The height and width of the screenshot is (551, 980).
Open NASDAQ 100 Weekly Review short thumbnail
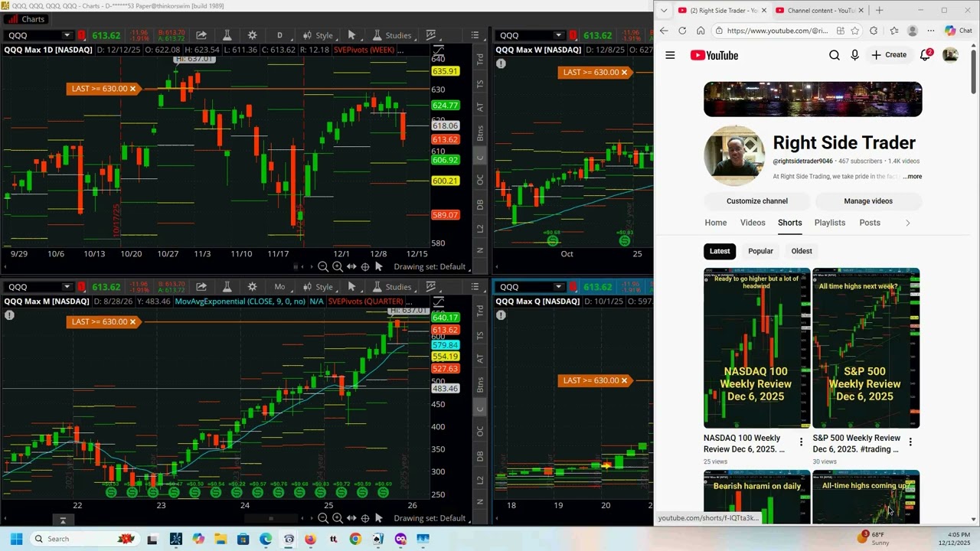coord(757,348)
